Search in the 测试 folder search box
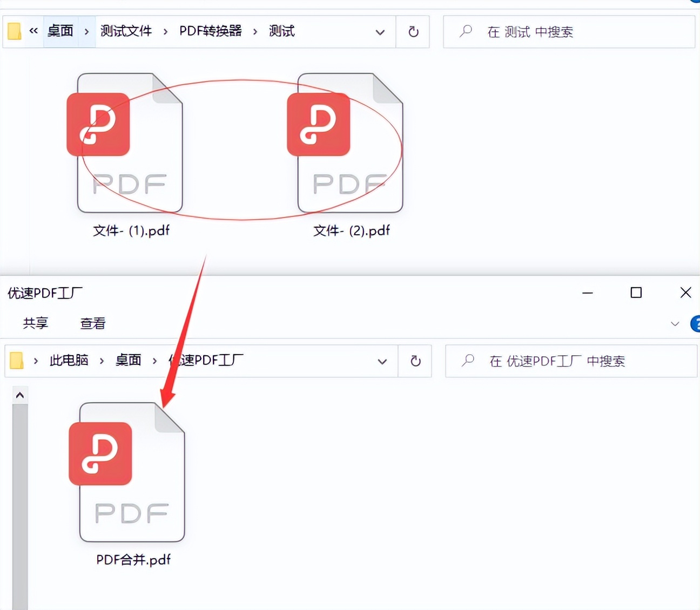 pos(569,32)
